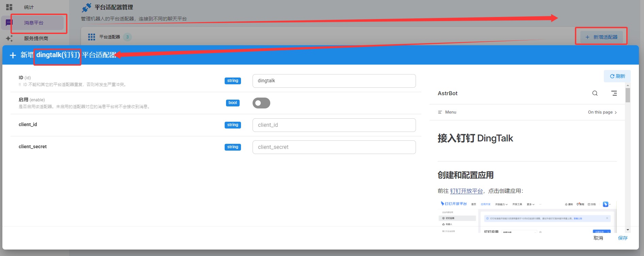Click the client_id field label

[x=28, y=124]
